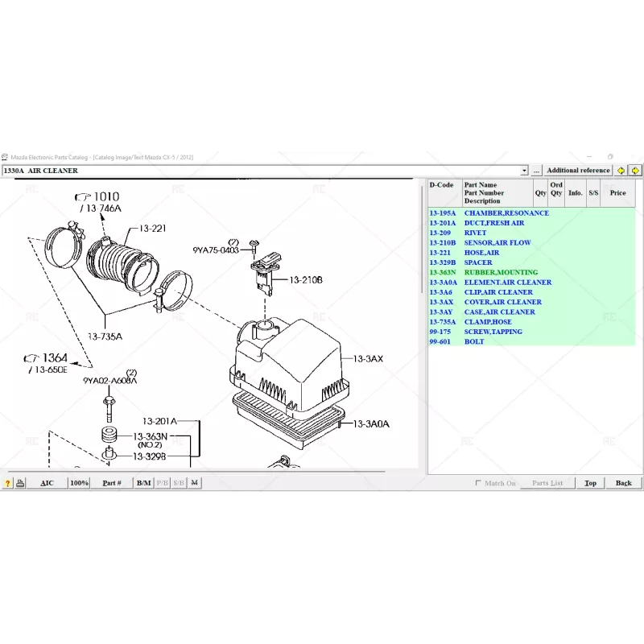Click the Back button
Viewport: 644px width, 644px height.
click(x=623, y=483)
